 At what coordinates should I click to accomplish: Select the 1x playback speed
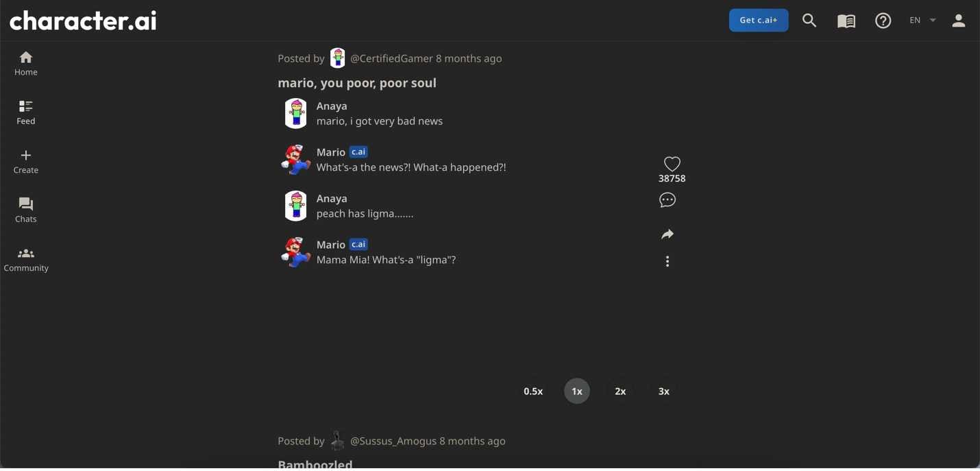[577, 391]
